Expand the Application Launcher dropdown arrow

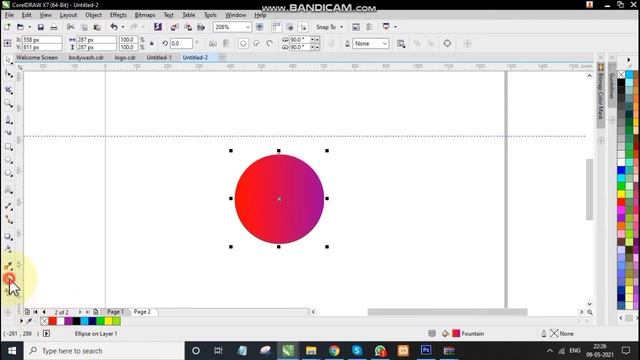[x=396, y=27]
